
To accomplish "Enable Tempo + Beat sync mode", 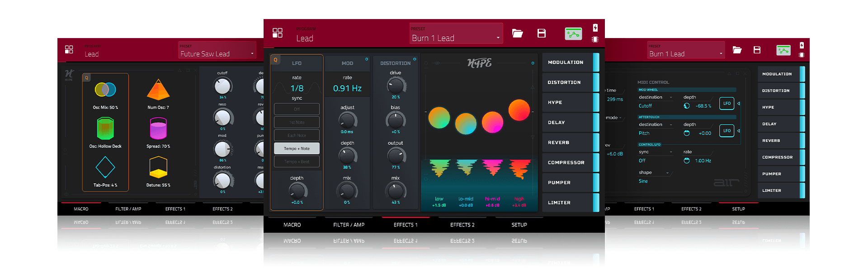I will (x=297, y=162).
